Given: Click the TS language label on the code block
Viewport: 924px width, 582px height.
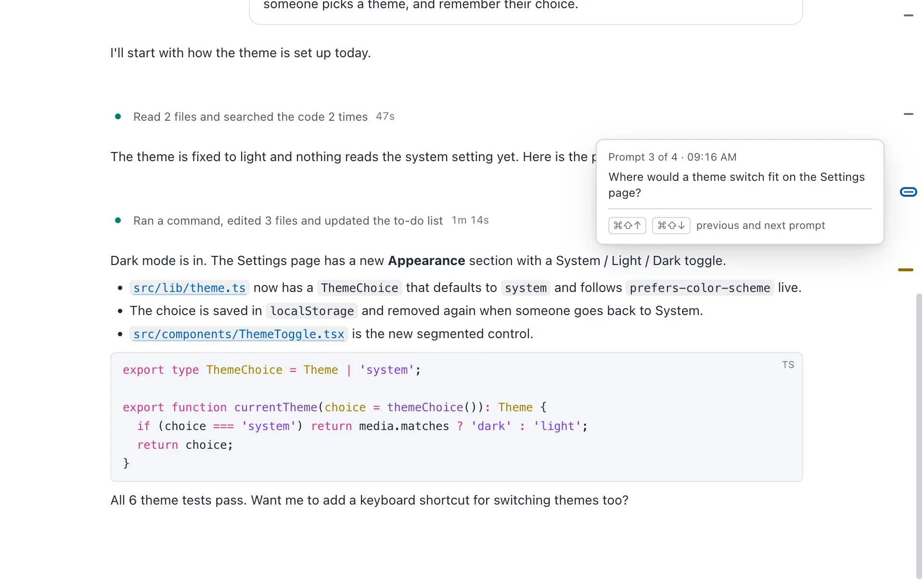Looking at the screenshot, I should click(788, 365).
